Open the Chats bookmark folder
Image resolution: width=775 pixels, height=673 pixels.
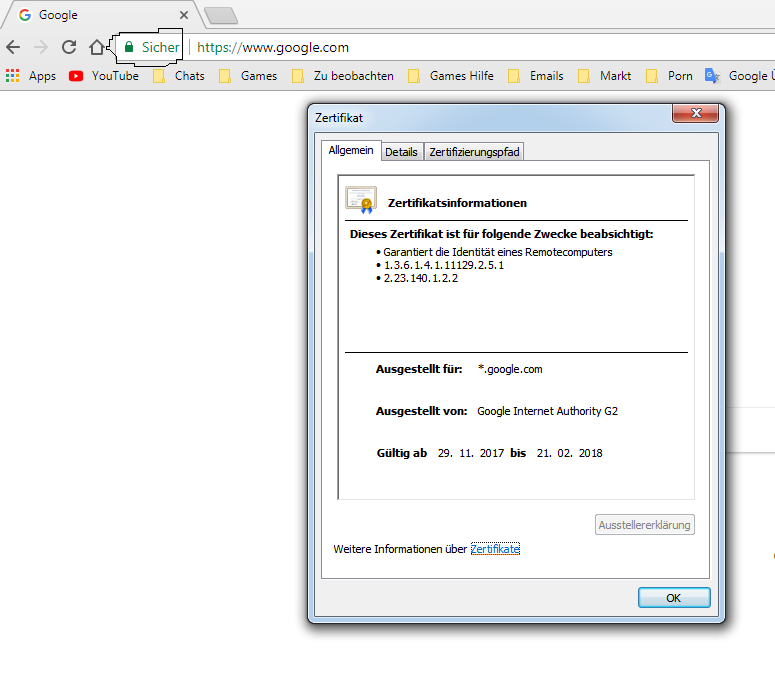(179, 76)
